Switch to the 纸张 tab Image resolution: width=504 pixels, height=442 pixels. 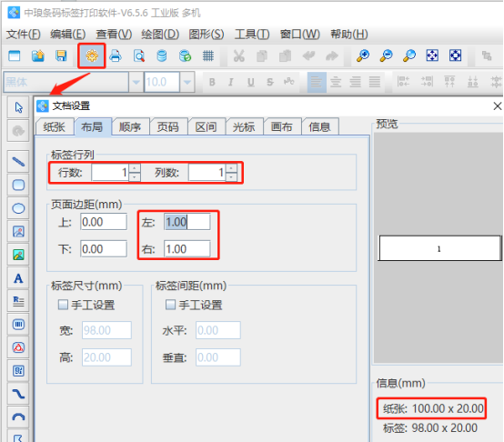(55, 127)
